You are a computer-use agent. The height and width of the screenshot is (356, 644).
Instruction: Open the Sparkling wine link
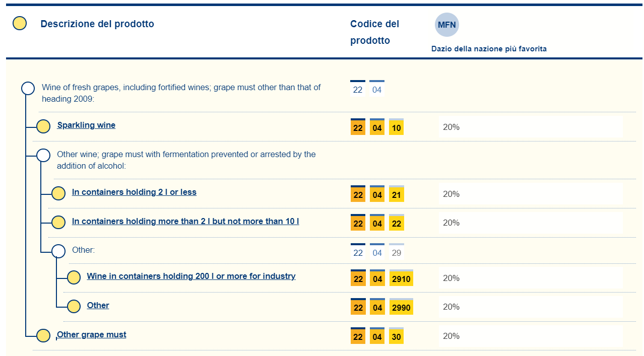pos(86,125)
